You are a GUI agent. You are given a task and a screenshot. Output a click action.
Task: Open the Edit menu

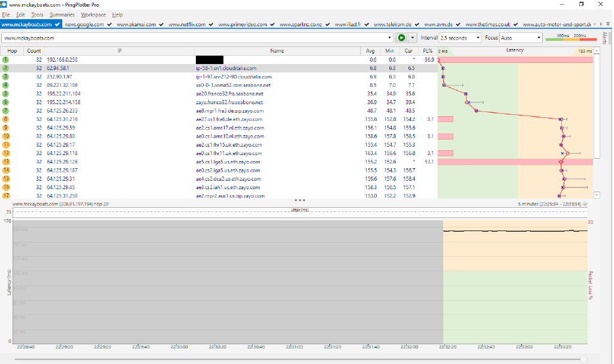tap(20, 14)
